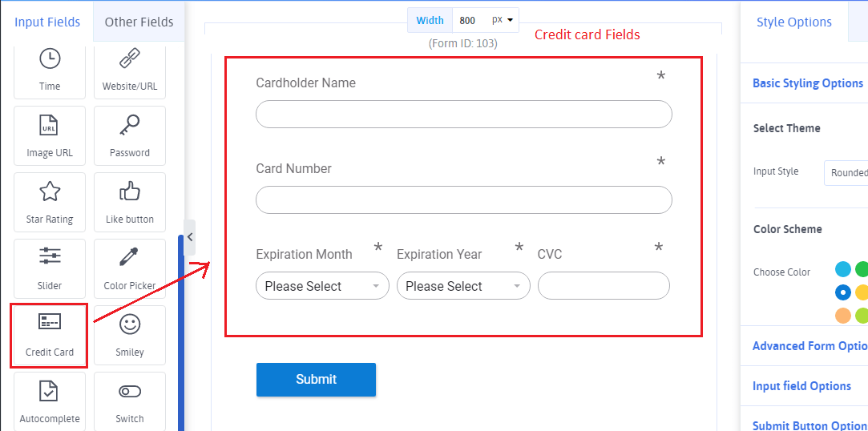
Task: Add a Password field
Action: 130,136
